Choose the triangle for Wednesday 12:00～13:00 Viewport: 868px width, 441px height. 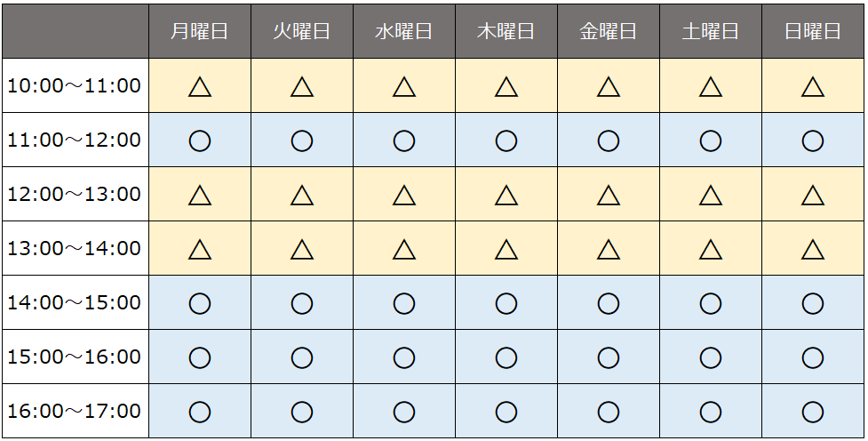coord(404,195)
